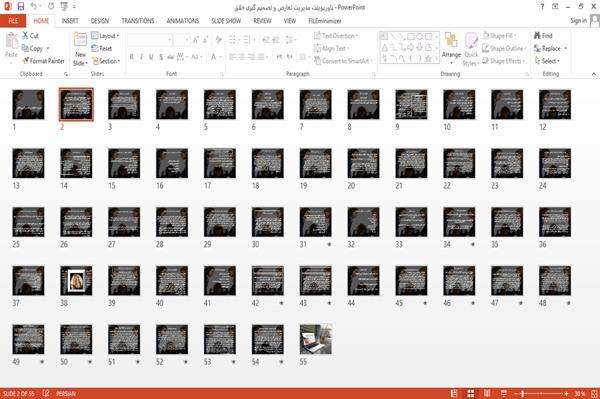
Task: Switch to Normal view in status bar
Action: coord(454,393)
